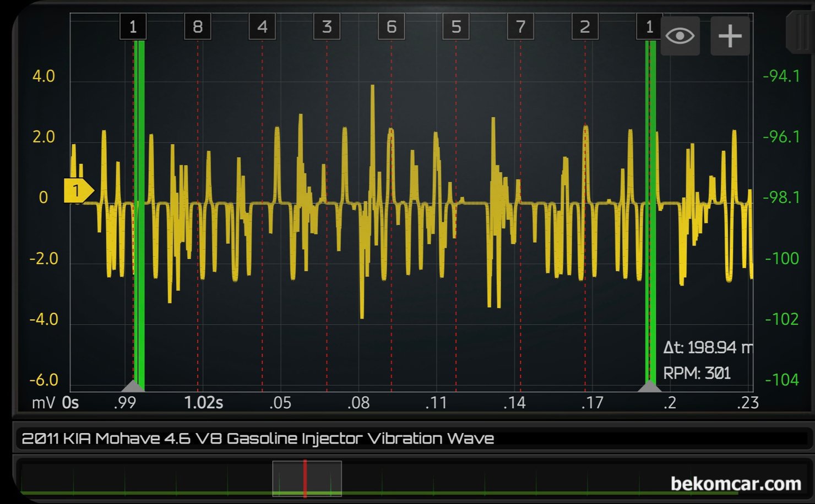Click the cylinder 3 marker label
Viewport: 815px width, 504px height.
[x=327, y=27]
